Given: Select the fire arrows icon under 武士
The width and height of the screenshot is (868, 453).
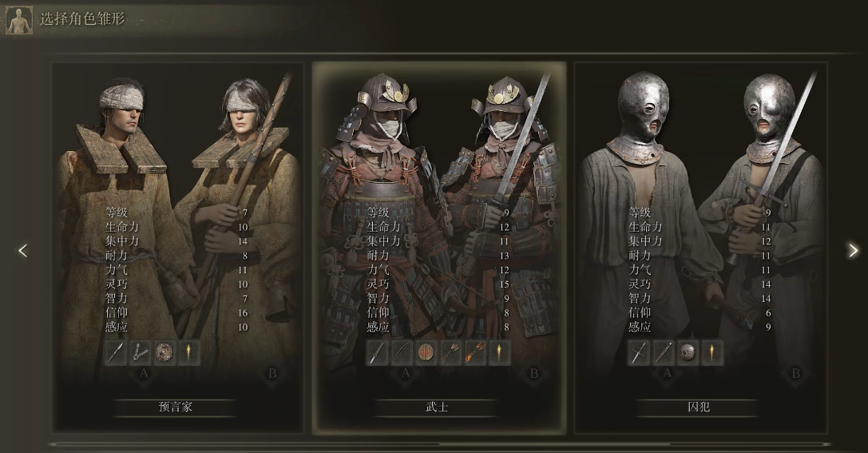Looking at the screenshot, I should (x=474, y=352).
